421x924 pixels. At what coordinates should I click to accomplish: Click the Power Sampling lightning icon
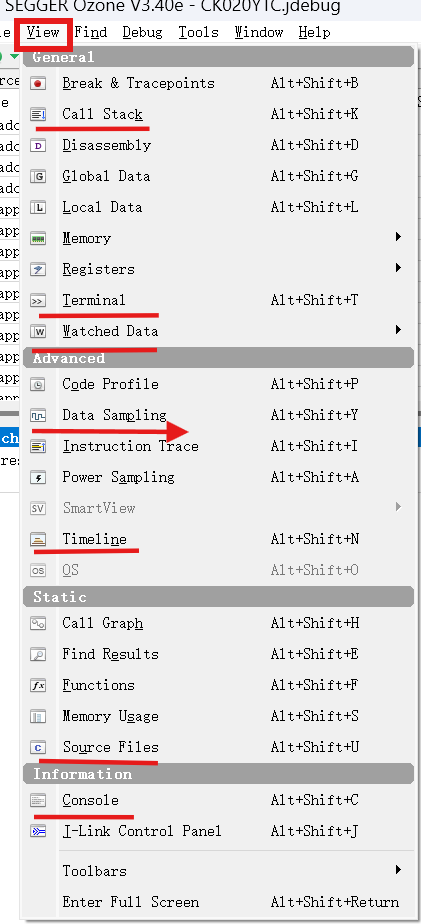[38, 478]
